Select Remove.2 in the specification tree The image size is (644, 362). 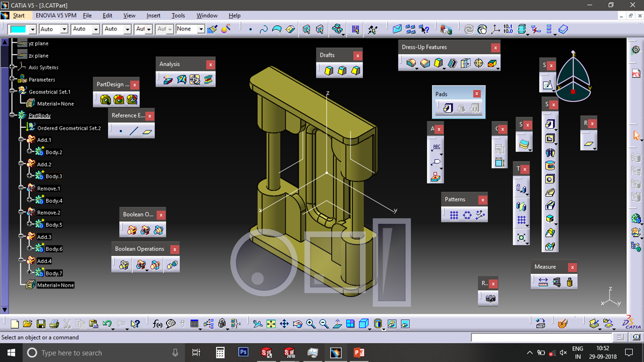[49, 213]
